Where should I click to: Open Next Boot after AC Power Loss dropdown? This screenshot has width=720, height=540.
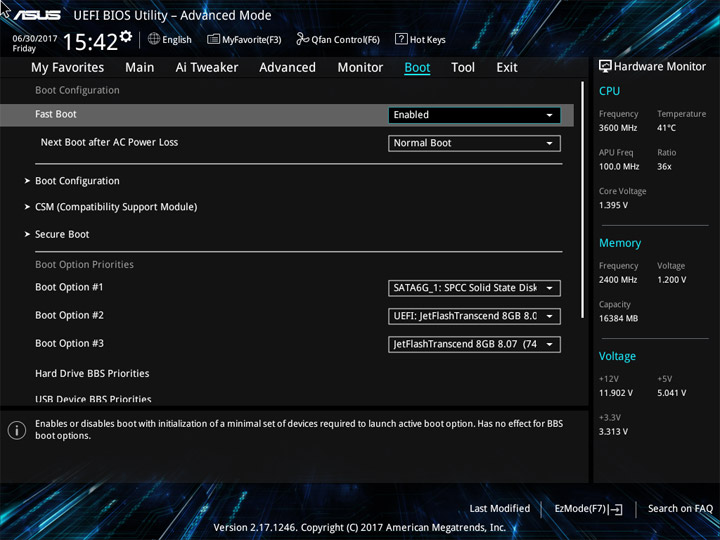(x=474, y=143)
